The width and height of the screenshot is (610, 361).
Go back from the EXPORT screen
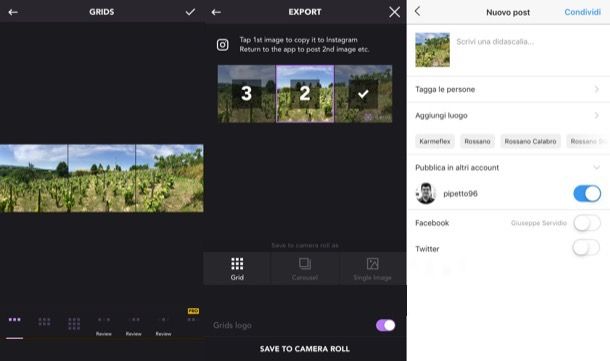pos(216,12)
